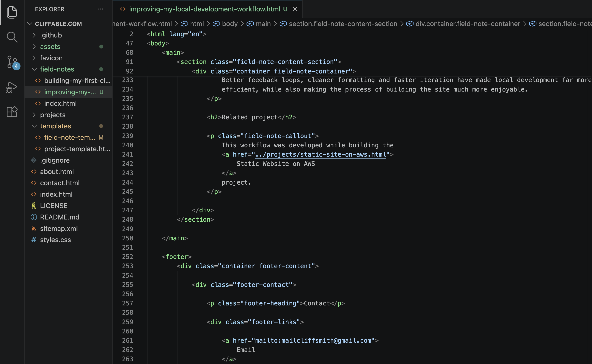Image resolution: width=592 pixels, height=364 pixels.
Task: Click sticky scroll line <main>
Action: tap(173, 53)
